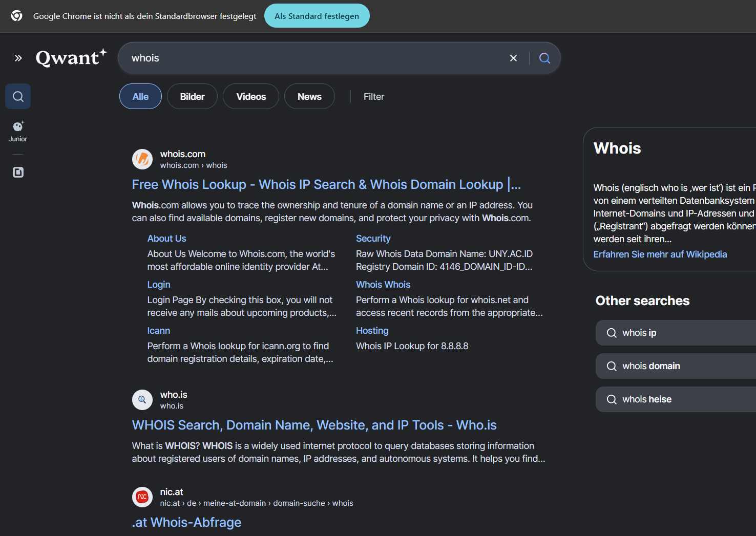
Task: Open the About Us sitelink
Action: click(x=166, y=239)
